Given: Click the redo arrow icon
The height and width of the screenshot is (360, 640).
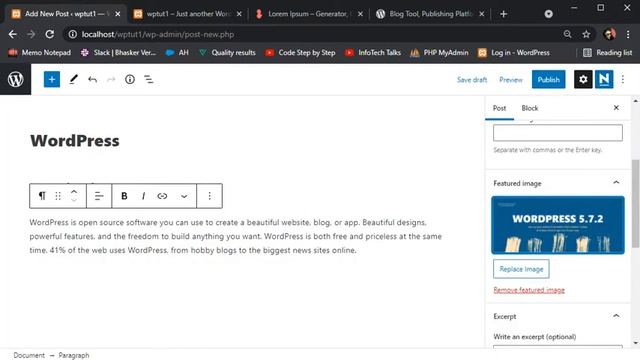Looking at the screenshot, I should [x=111, y=79].
